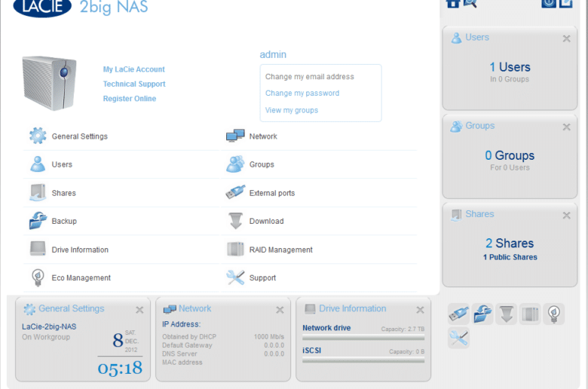588x389 pixels.
Task: Click the iSCSI capacity bar
Action: tap(363, 360)
